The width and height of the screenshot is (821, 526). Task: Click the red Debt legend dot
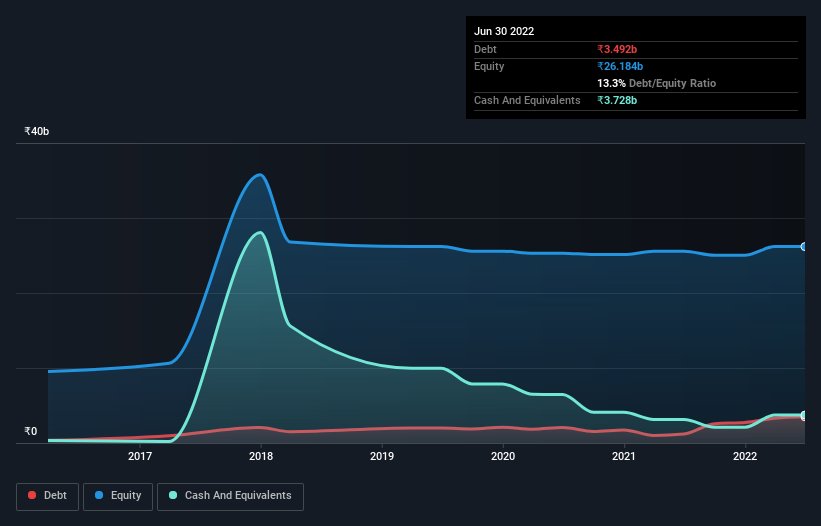[x=32, y=495]
